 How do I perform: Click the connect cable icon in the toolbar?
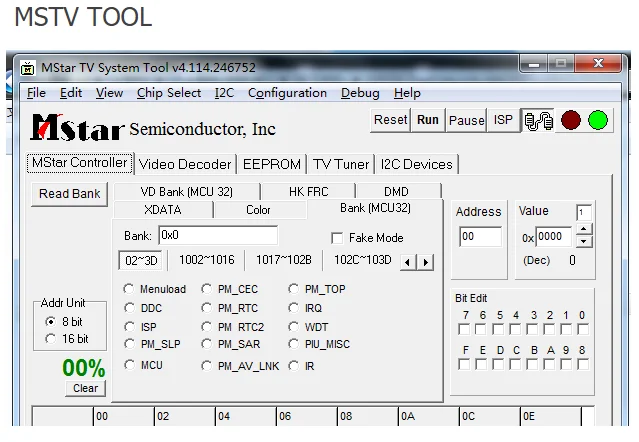pos(538,121)
